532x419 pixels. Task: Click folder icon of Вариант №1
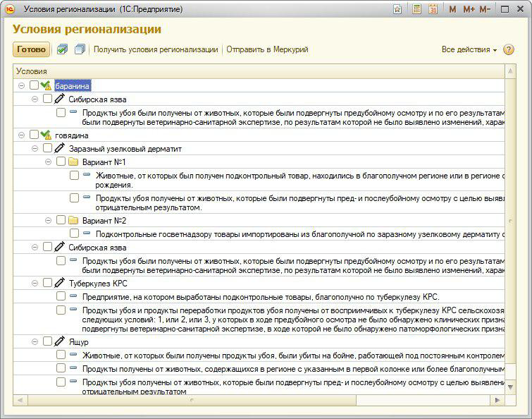coord(73,162)
